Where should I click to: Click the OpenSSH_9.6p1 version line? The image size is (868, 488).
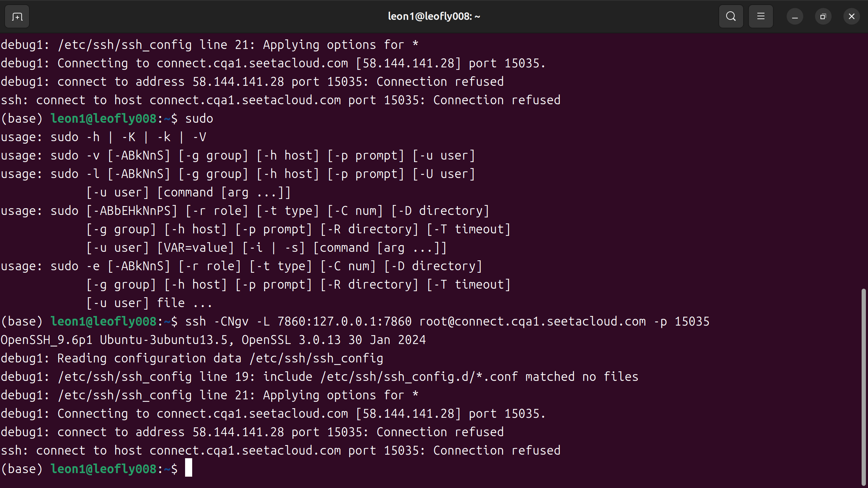tap(213, 340)
